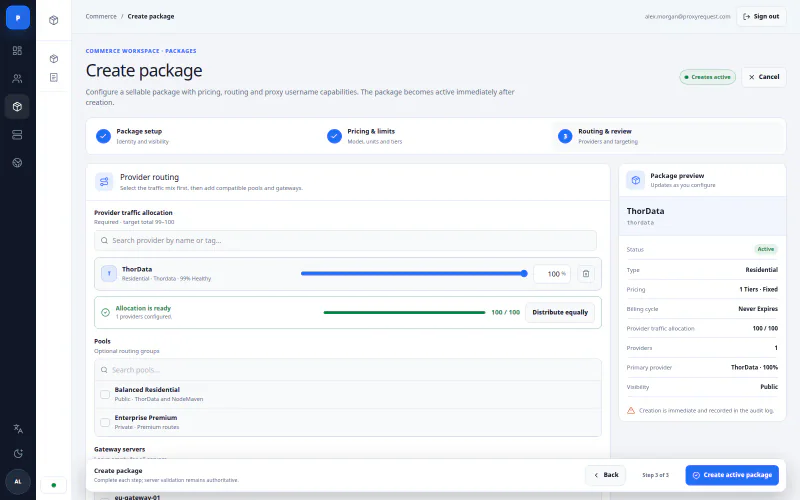Click the blue P app logo

[18, 18]
